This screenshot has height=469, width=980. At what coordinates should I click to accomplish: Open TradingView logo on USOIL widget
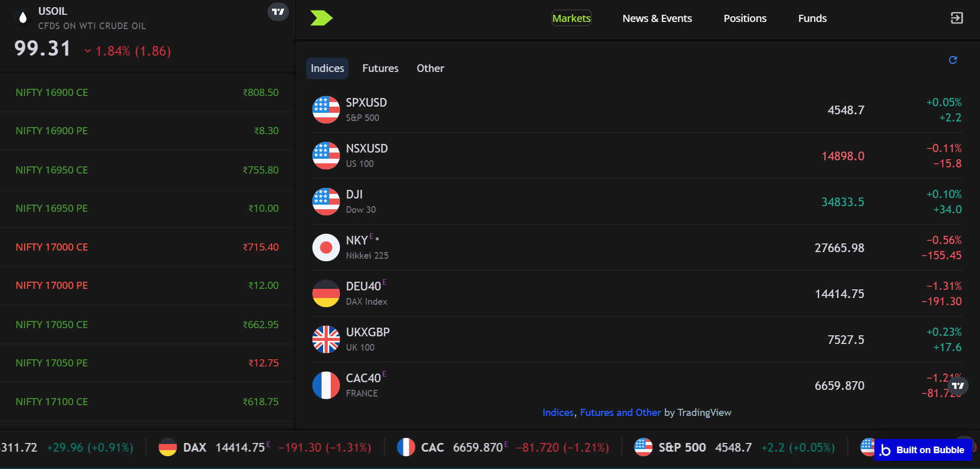point(278,12)
